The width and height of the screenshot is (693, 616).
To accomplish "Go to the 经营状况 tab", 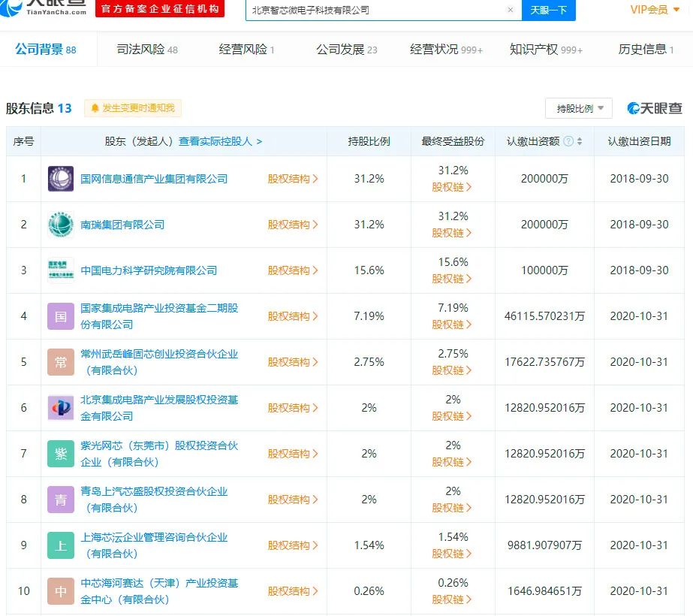I will point(446,49).
